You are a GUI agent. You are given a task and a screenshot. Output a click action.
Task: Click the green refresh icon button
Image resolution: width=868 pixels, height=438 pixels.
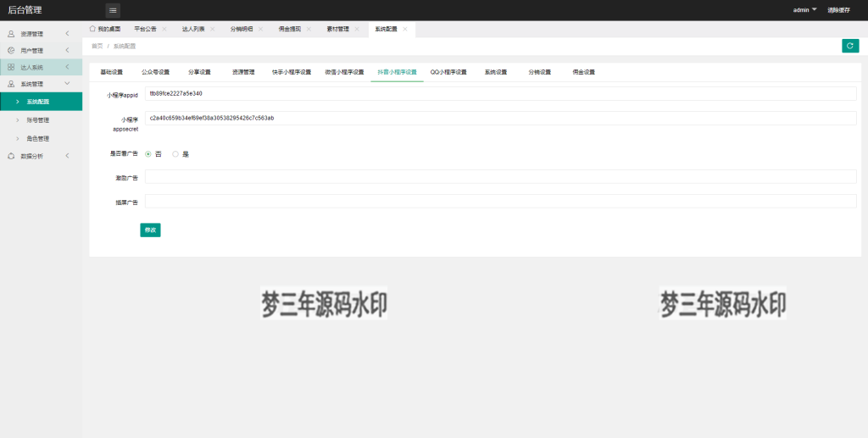click(850, 46)
